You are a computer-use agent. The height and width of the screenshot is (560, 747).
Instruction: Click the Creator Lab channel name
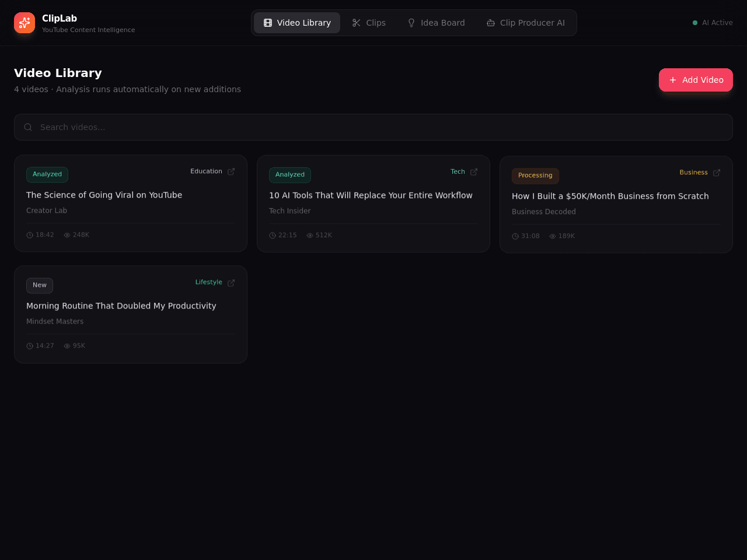47,211
